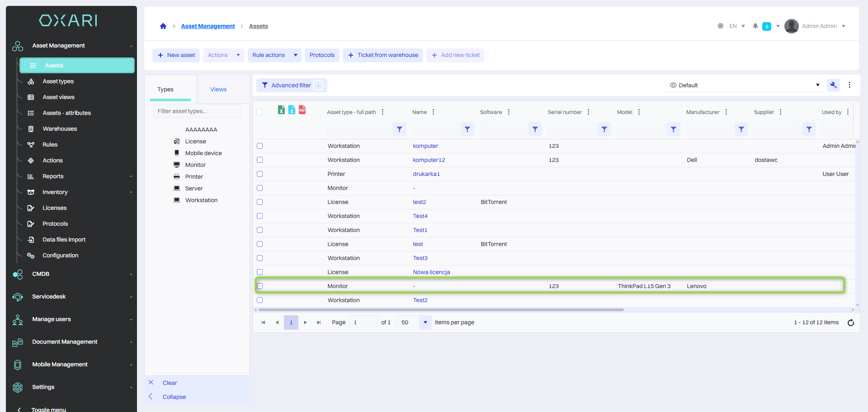The width and height of the screenshot is (868, 412).
Task: Click the home icon in the breadcrumb
Action: pyautogui.click(x=163, y=26)
